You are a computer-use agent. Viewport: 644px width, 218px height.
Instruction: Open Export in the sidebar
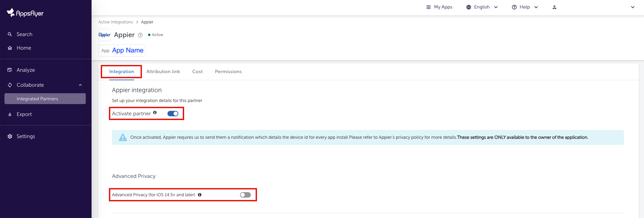click(x=24, y=114)
